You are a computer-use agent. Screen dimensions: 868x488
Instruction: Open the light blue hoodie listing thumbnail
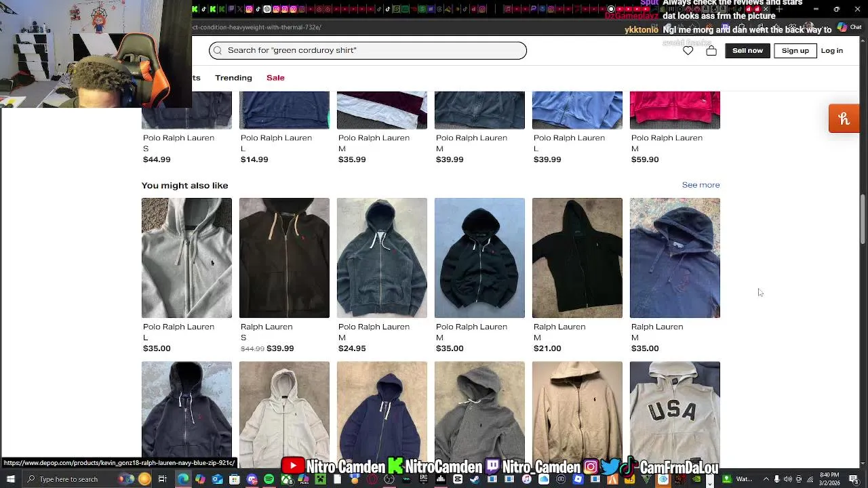pyautogui.click(x=577, y=110)
